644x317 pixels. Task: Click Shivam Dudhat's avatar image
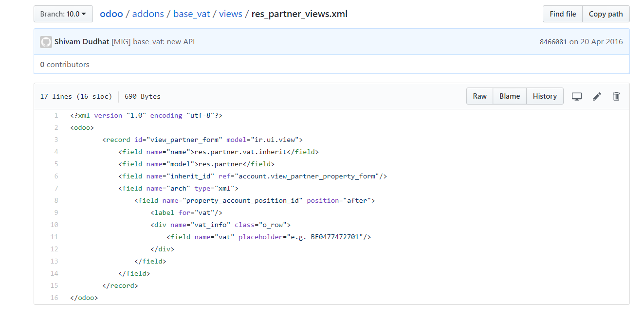point(46,42)
